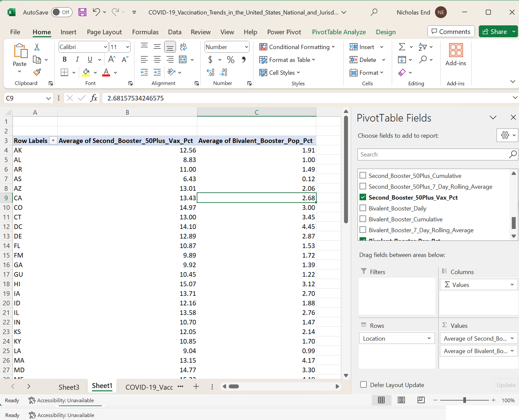519x420 pixels.
Task: Click the AutoSum sigma icon
Action: pyautogui.click(x=402, y=47)
